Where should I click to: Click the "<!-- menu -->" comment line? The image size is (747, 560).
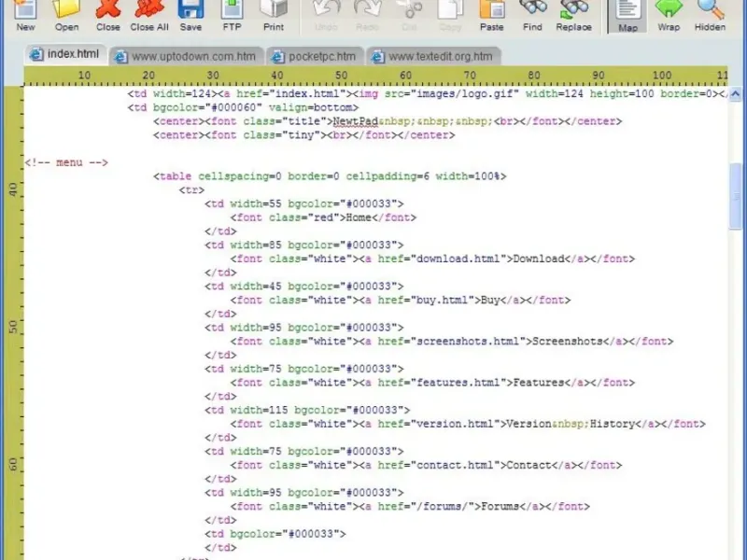pyautogui.click(x=66, y=162)
